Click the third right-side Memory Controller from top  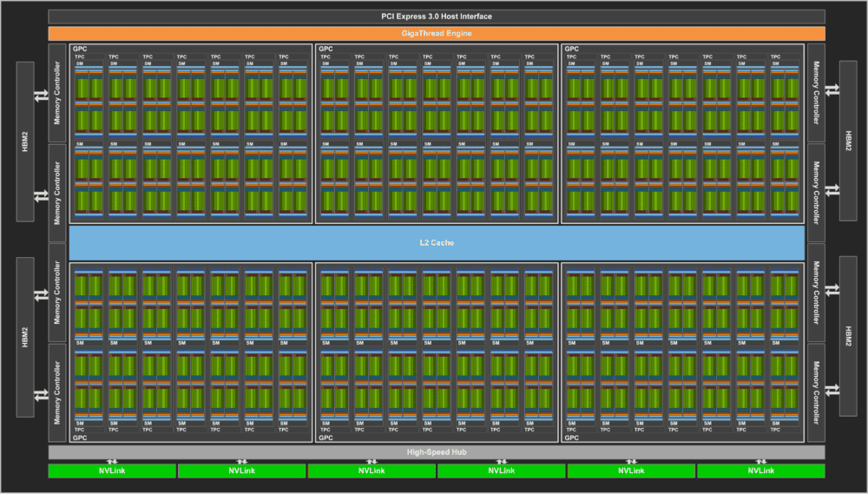[816, 293]
